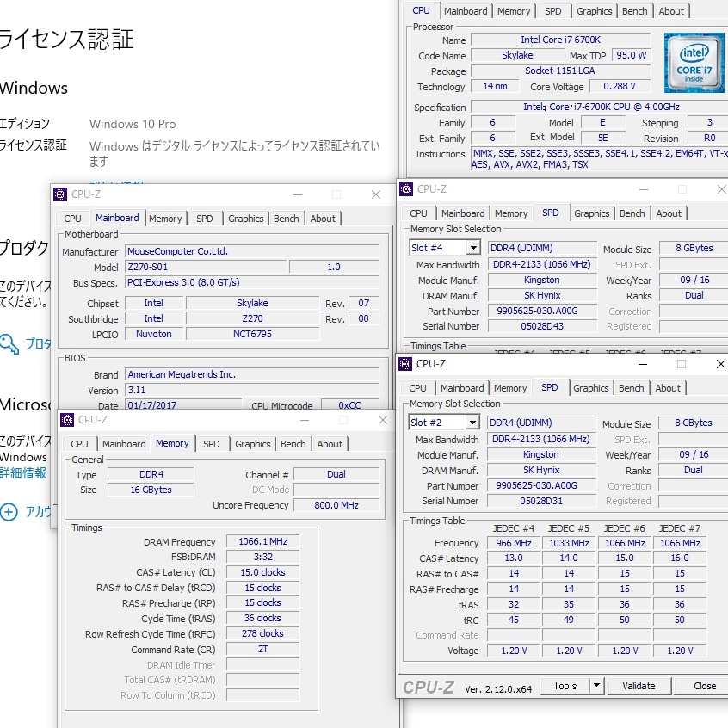728x728 pixels.
Task: Click the DDR4-2133 field in the Slot #2 window
Action: point(541,439)
